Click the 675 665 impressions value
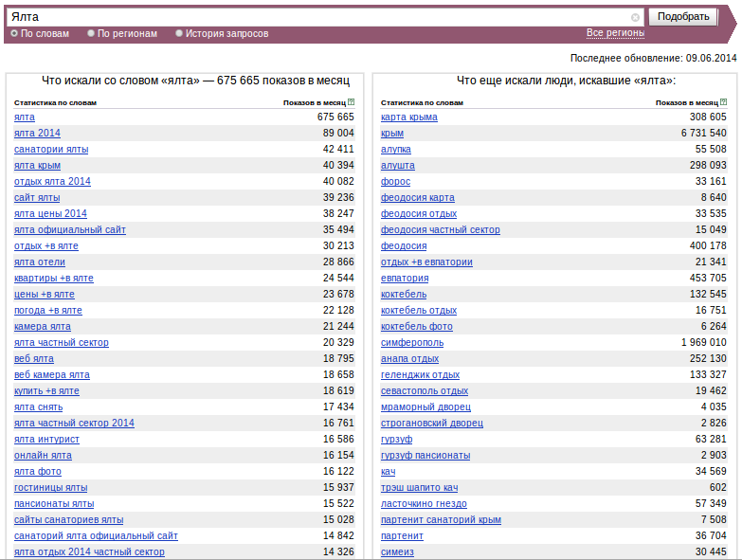The width and height of the screenshot is (742, 560). [335, 117]
